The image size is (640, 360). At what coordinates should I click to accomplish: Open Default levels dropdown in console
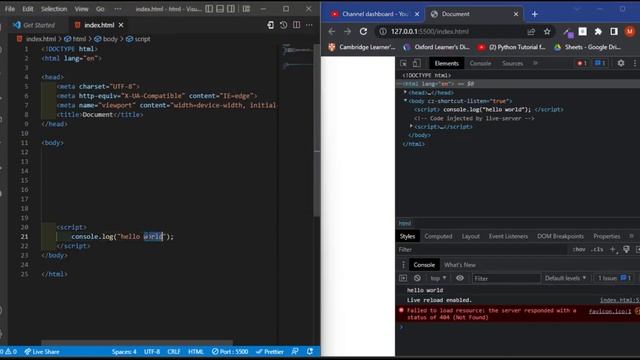tap(565, 278)
